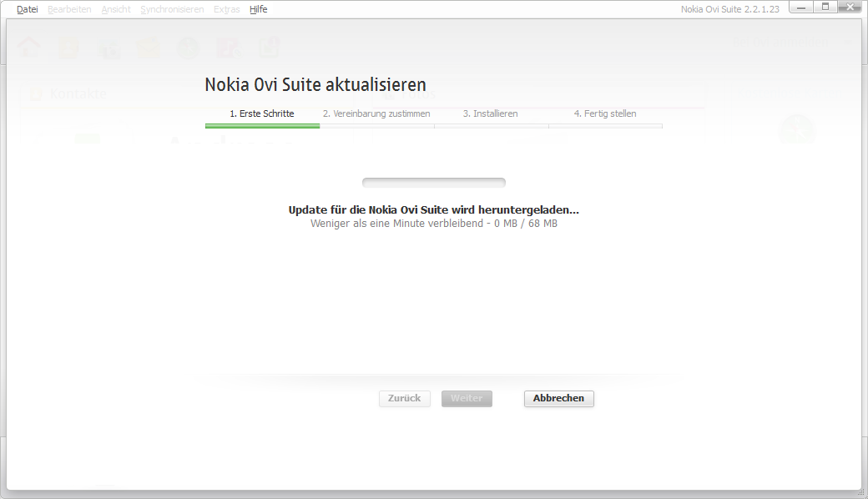Screen dimensions: 868x499
Task: Open the Hilfe menu
Action: pos(258,9)
